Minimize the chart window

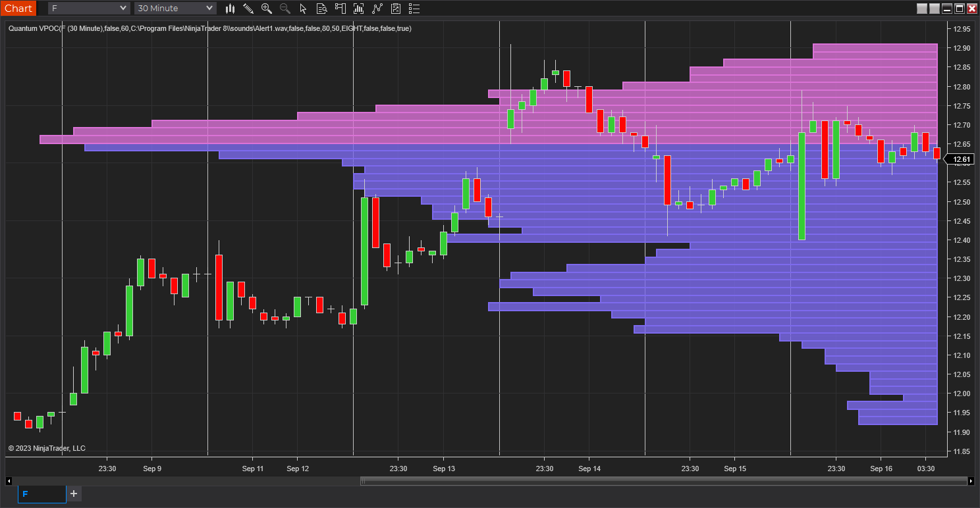(x=947, y=9)
